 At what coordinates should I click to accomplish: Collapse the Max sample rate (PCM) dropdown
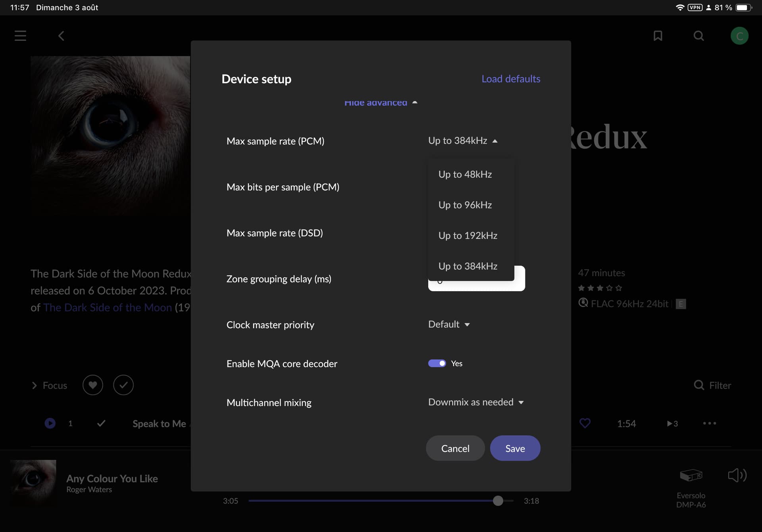point(463,141)
